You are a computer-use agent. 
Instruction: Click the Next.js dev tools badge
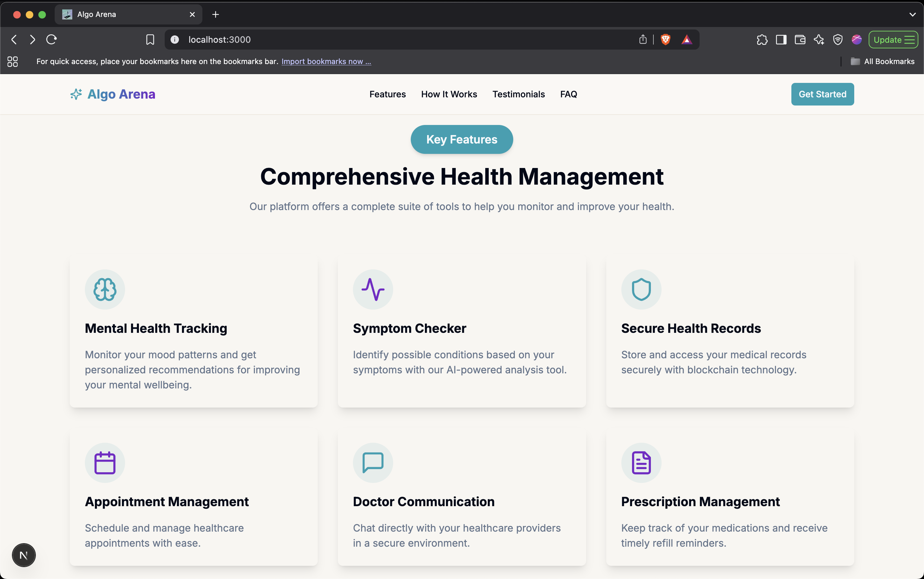pyautogui.click(x=24, y=555)
